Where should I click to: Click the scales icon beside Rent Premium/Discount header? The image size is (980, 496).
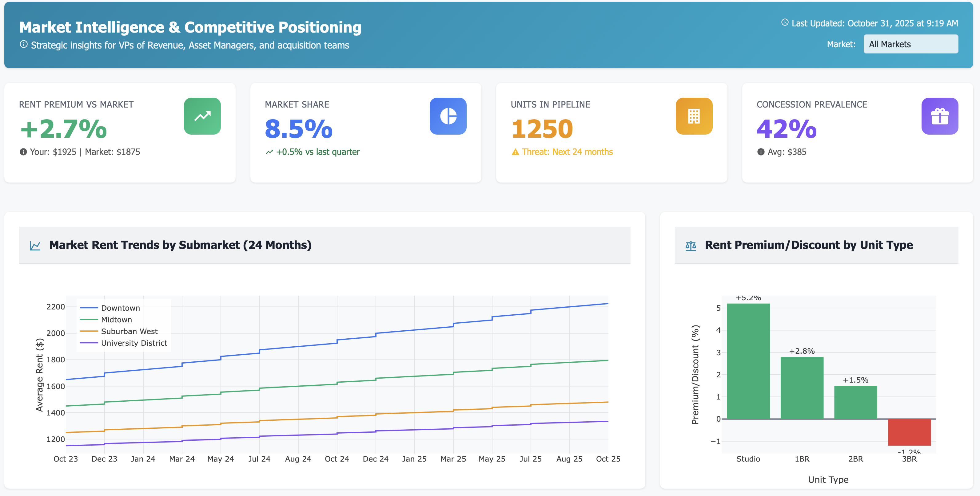point(691,245)
